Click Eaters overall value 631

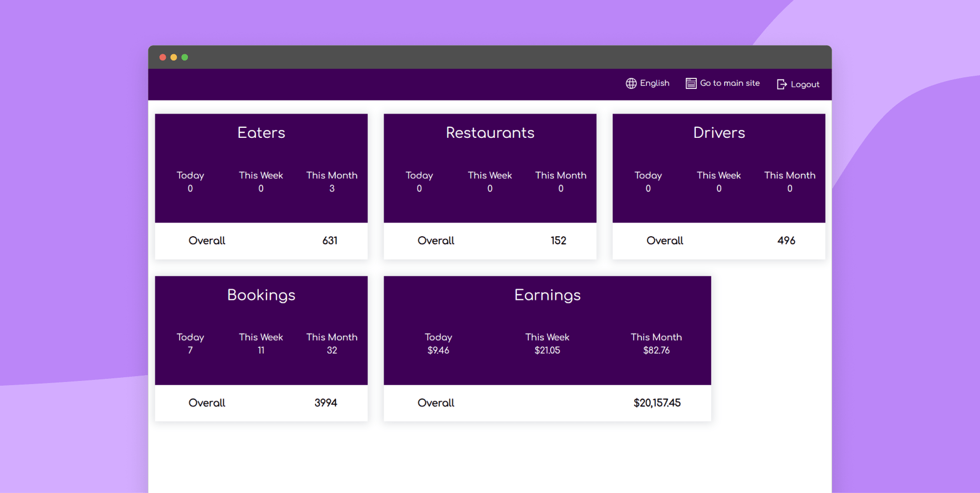coord(330,240)
